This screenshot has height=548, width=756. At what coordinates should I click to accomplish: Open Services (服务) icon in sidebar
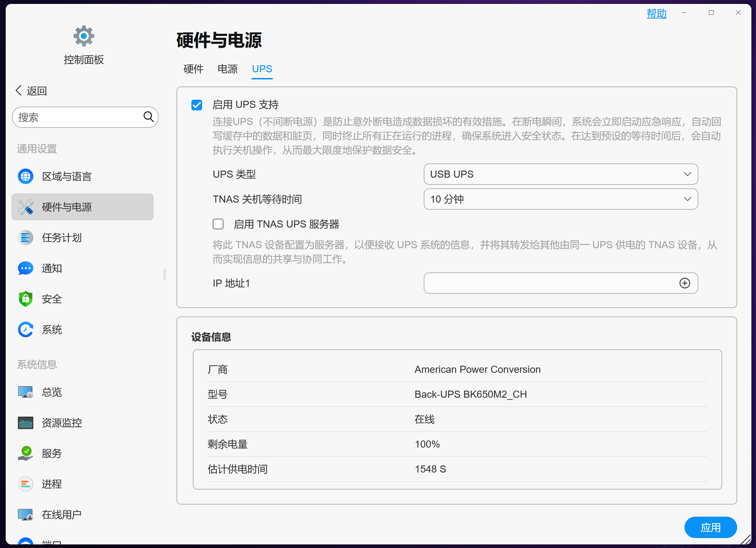point(26,453)
